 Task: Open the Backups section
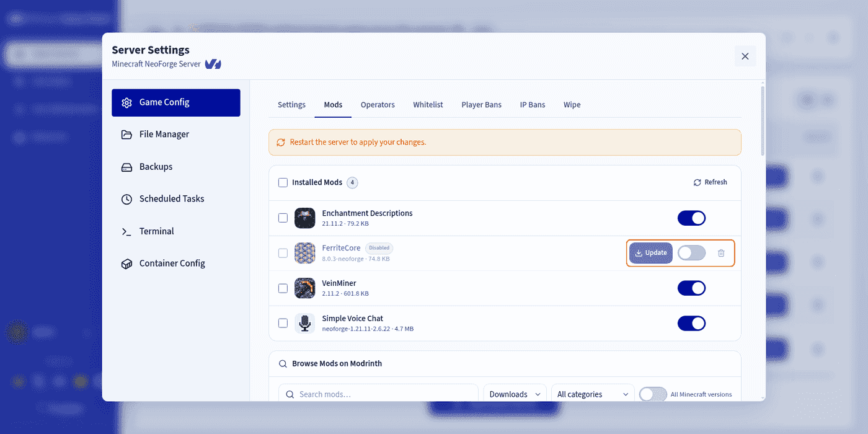point(176,167)
